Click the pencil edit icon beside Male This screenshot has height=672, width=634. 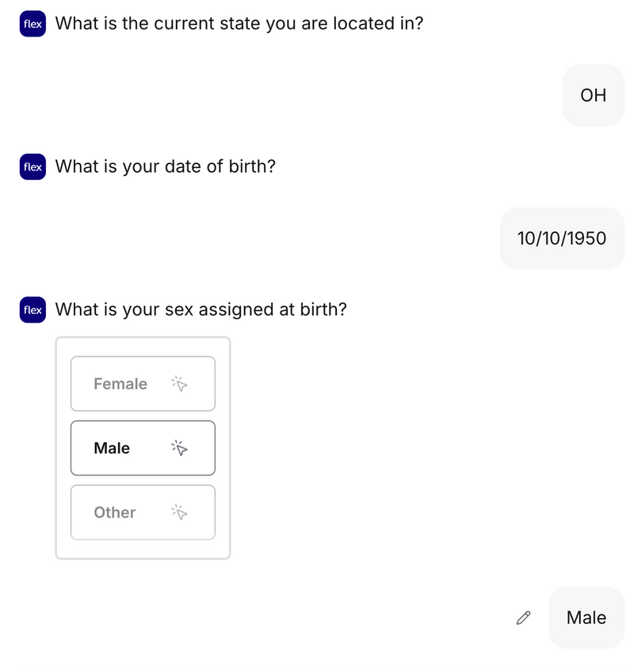(x=523, y=618)
